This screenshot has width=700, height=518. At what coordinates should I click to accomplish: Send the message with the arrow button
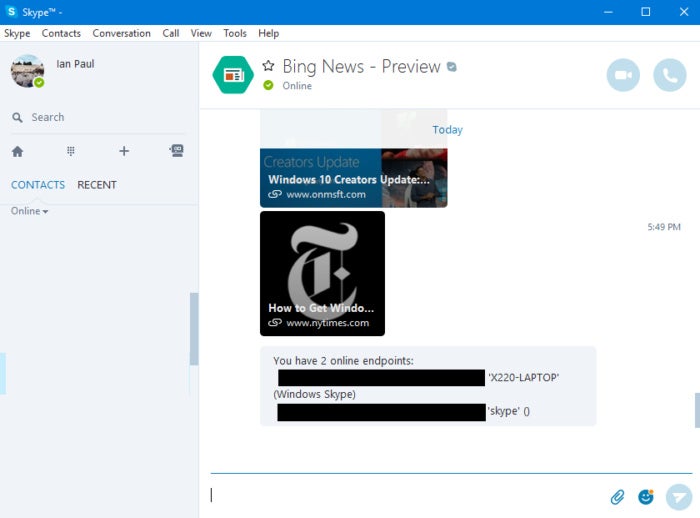pos(679,497)
